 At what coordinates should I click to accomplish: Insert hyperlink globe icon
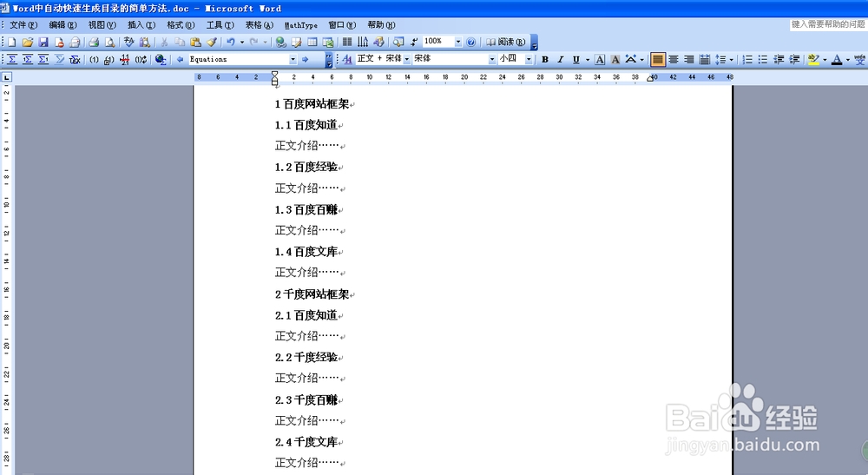point(280,42)
